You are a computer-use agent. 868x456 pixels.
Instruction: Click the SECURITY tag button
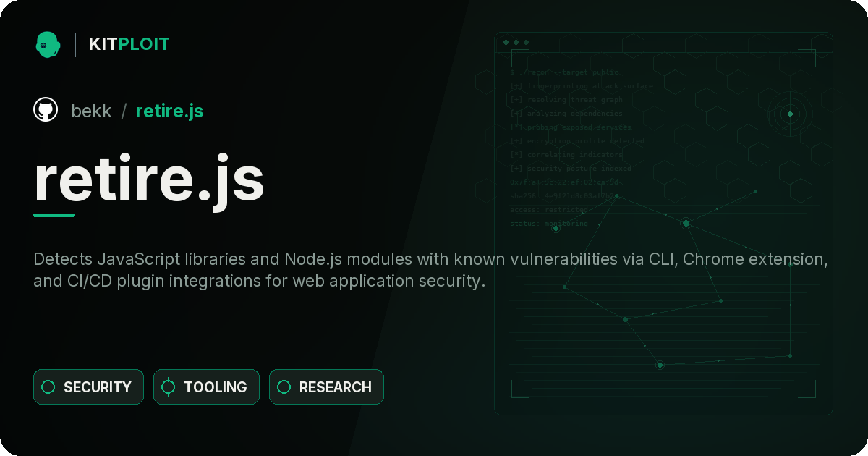88,387
